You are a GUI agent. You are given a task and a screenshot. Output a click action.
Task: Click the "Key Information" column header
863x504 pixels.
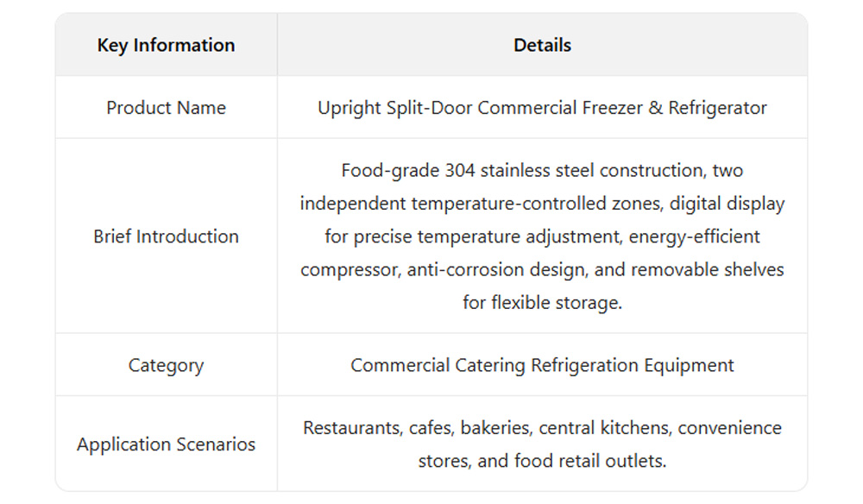point(166,46)
